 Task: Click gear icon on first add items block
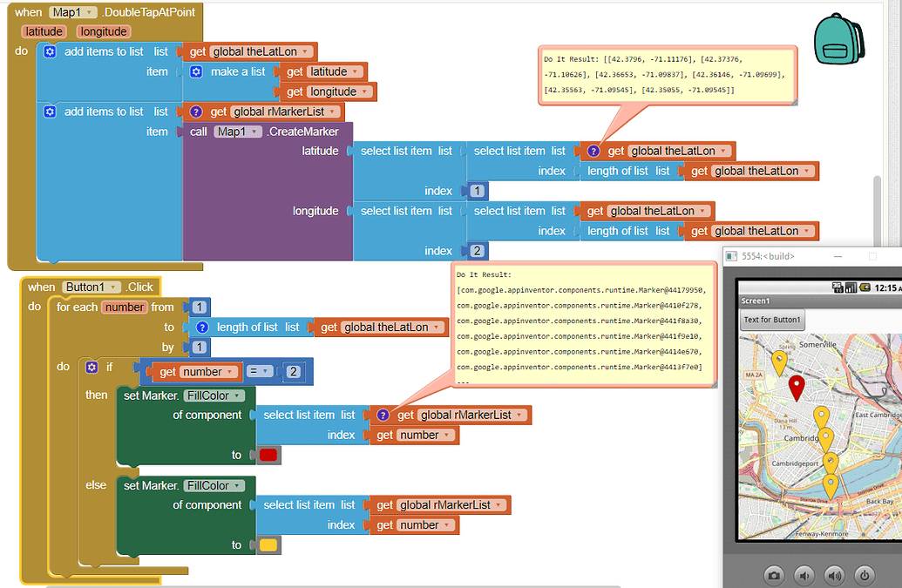[x=50, y=51]
